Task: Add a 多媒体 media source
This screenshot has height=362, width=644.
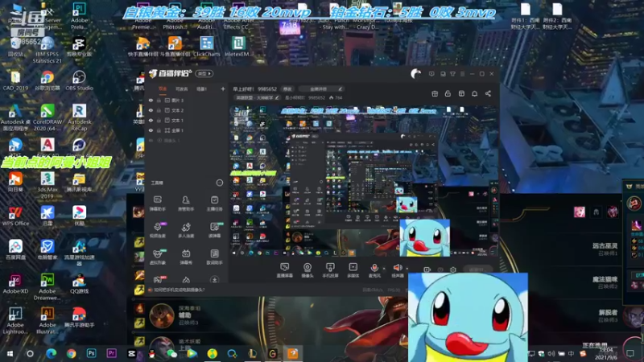Action: (353, 270)
